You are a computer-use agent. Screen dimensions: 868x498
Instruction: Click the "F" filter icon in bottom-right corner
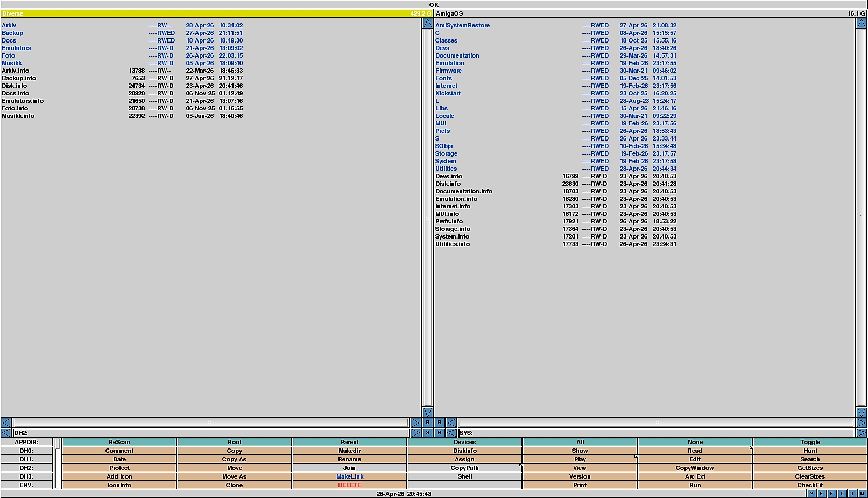[x=832, y=494]
